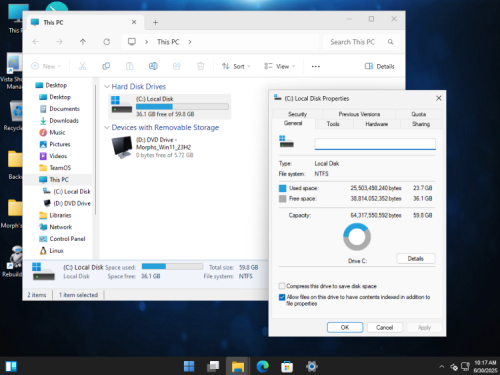The height and width of the screenshot is (375, 500).
Task: Open Control Panel in navigation pane
Action: tap(62, 239)
